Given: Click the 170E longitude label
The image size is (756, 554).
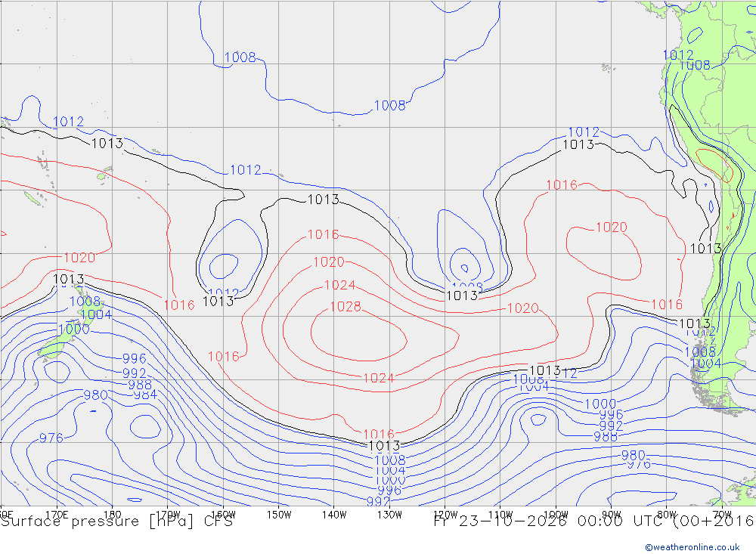Looking at the screenshot, I should [x=57, y=515].
